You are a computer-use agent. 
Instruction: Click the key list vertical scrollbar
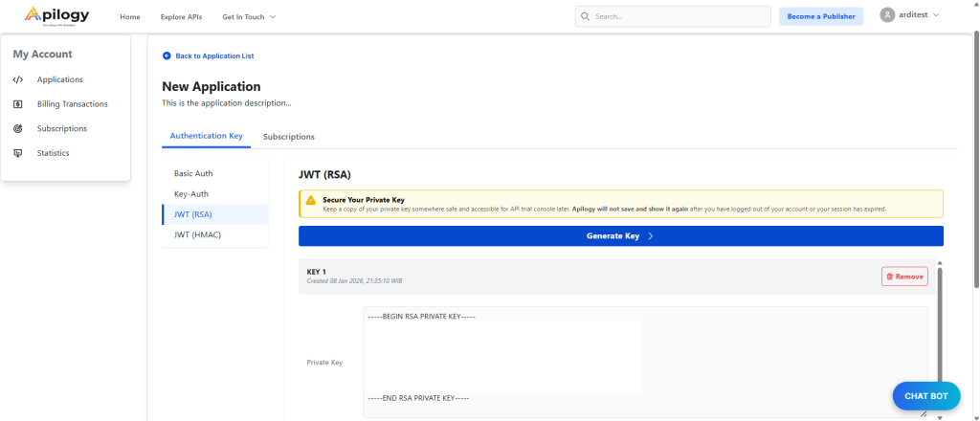coord(939,325)
